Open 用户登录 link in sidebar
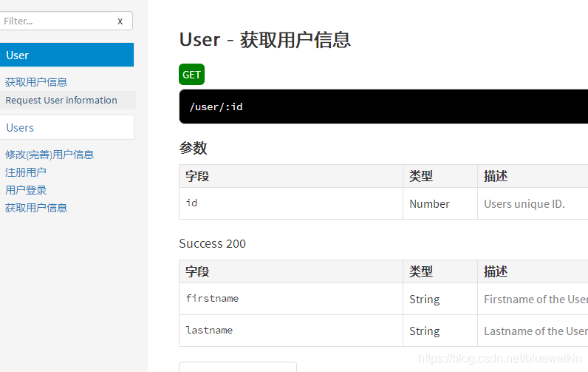Screen dimensions: 588x372 coord(26,190)
